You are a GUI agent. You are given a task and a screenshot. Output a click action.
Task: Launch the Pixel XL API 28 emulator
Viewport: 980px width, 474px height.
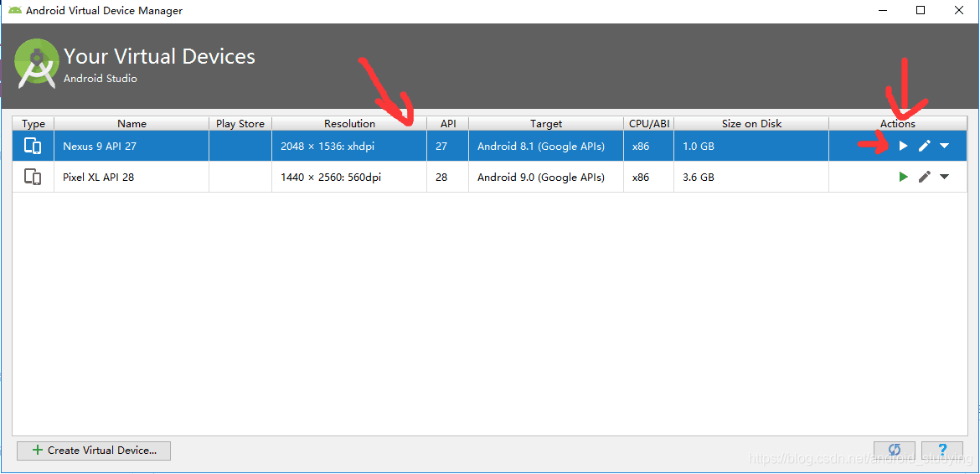coord(903,177)
